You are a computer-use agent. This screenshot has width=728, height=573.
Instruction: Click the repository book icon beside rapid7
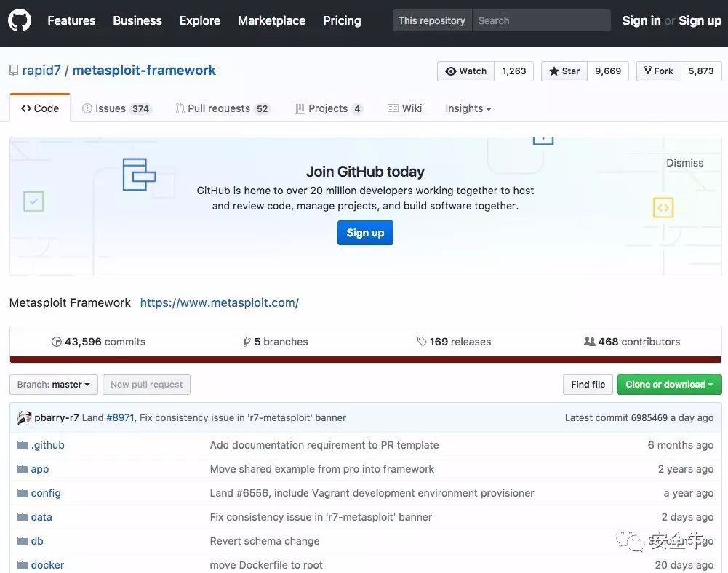(x=14, y=71)
